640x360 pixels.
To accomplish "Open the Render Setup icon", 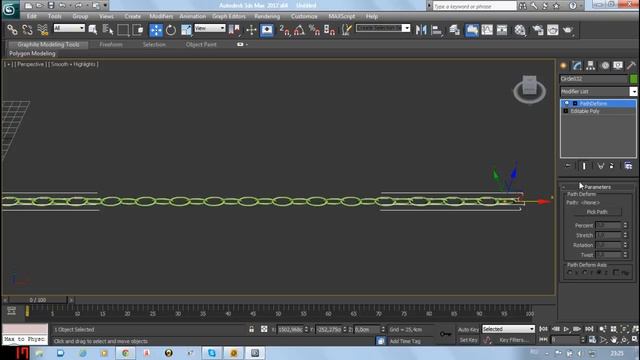I will [538, 30].
